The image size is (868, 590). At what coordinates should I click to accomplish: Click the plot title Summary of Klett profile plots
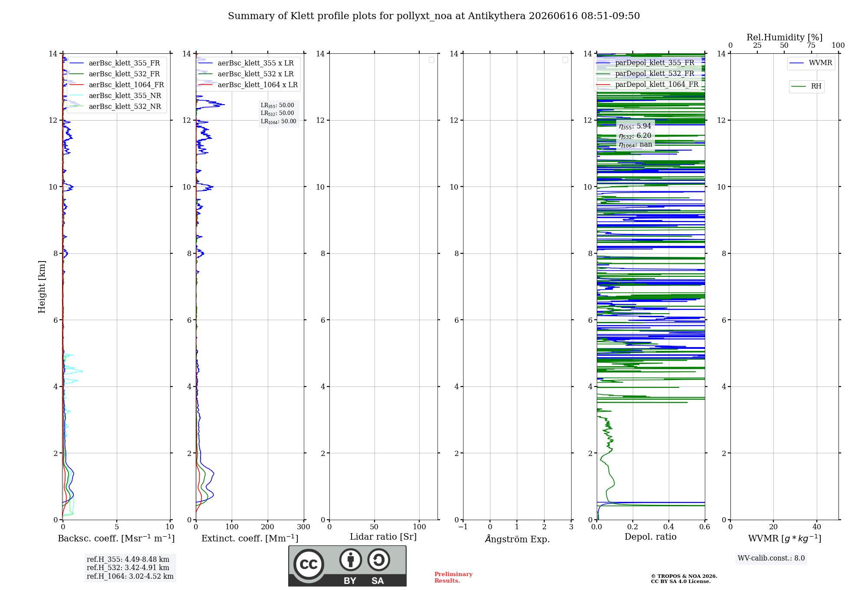tap(434, 16)
